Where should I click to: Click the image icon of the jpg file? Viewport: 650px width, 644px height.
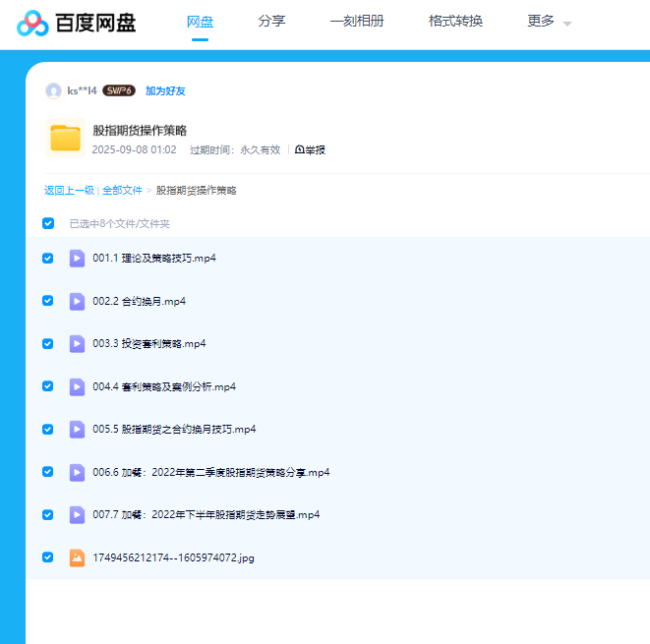click(x=77, y=557)
